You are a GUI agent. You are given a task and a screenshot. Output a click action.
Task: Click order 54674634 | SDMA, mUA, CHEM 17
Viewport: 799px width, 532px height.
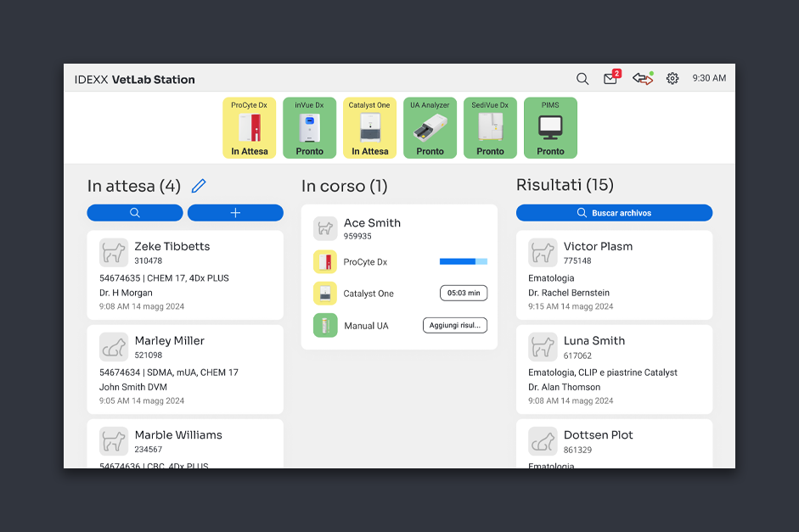click(169, 372)
